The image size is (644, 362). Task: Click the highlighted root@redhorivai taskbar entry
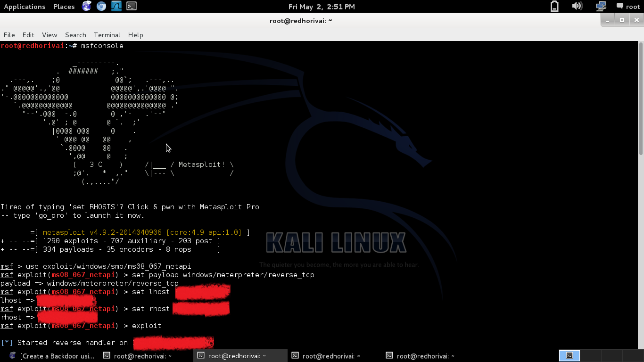pyautogui.click(x=239, y=356)
